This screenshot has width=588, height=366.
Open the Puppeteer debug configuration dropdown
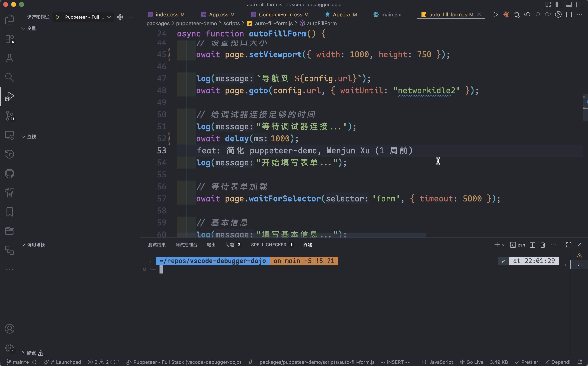(109, 17)
